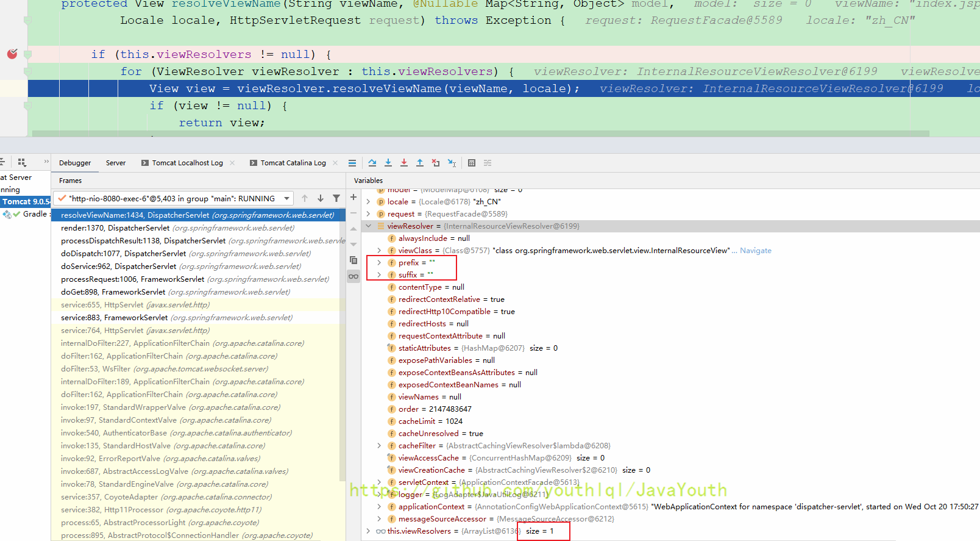Click the Step Out debugger icon
The width and height of the screenshot is (980, 541).
click(x=420, y=163)
